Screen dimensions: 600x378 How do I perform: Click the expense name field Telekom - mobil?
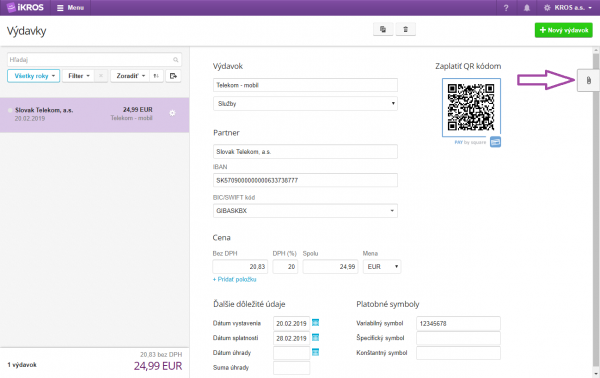click(x=305, y=85)
